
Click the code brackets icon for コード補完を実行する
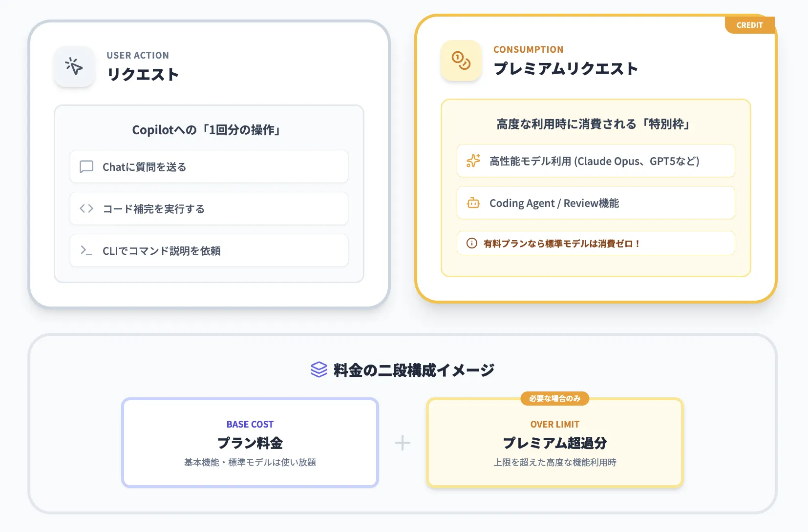pyautogui.click(x=86, y=208)
